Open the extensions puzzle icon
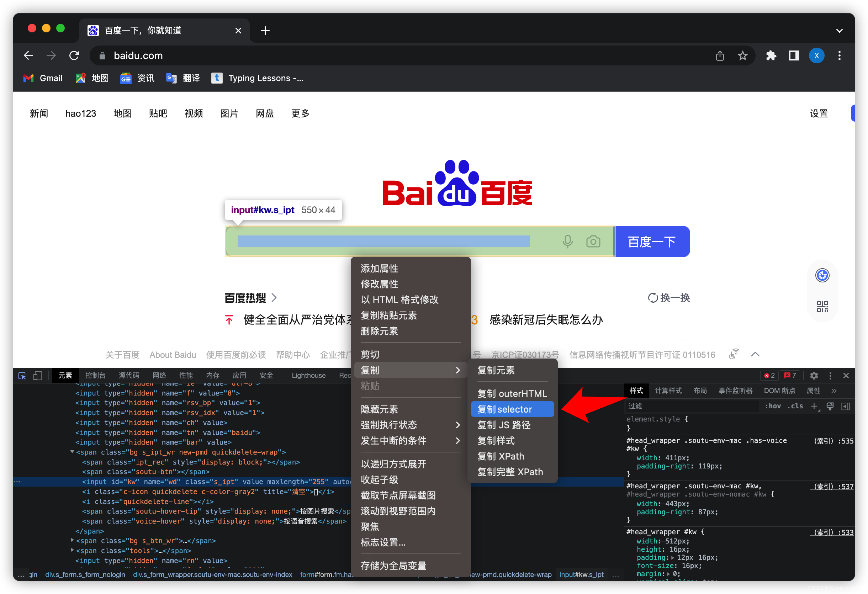 pyautogui.click(x=771, y=55)
